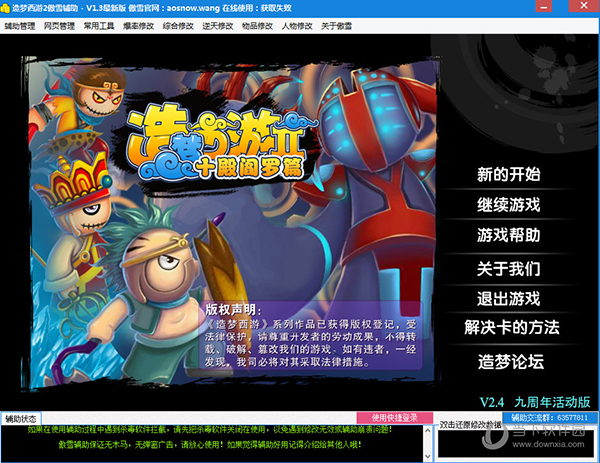Click the blue 辅助交流群 63577811 button
This screenshot has width=600, height=463.
[549, 417]
